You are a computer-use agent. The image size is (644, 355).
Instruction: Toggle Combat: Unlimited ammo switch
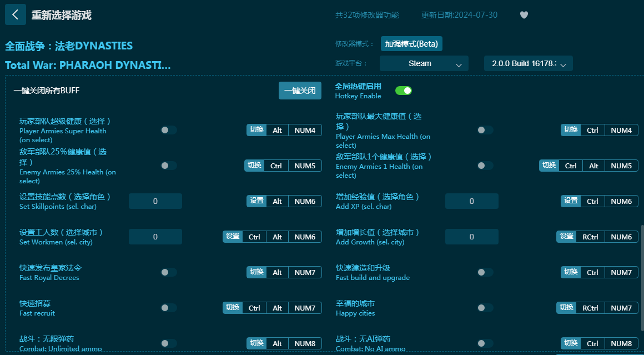168,343
